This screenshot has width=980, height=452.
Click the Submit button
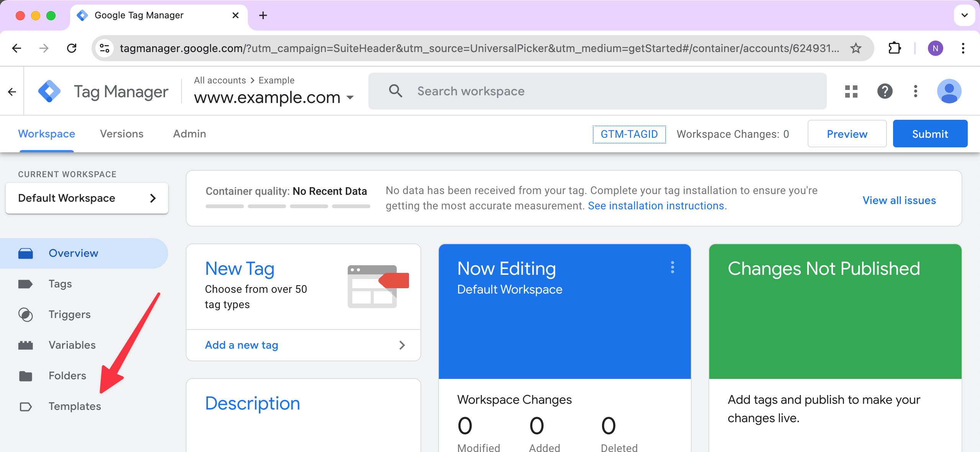pyautogui.click(x=929, y=134)
